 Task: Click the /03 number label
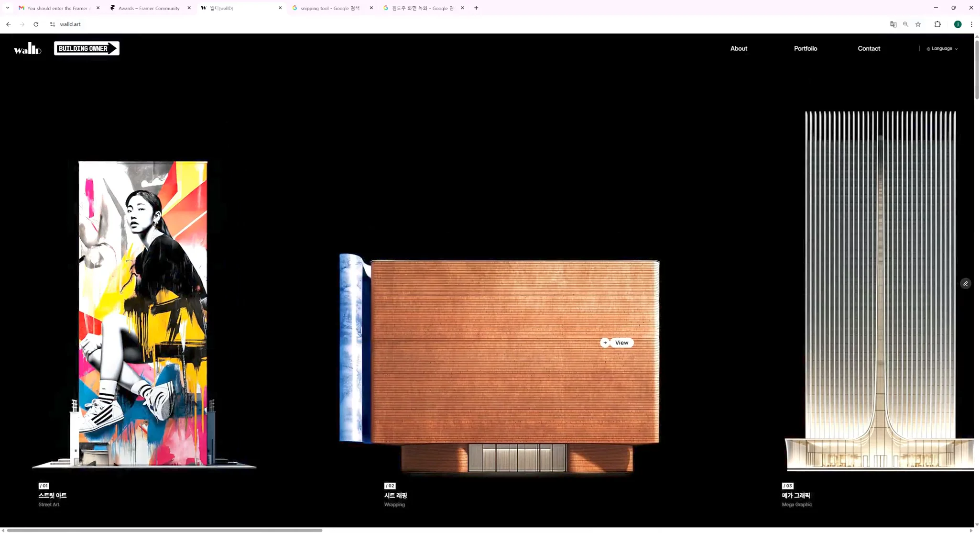pos(787,486)
